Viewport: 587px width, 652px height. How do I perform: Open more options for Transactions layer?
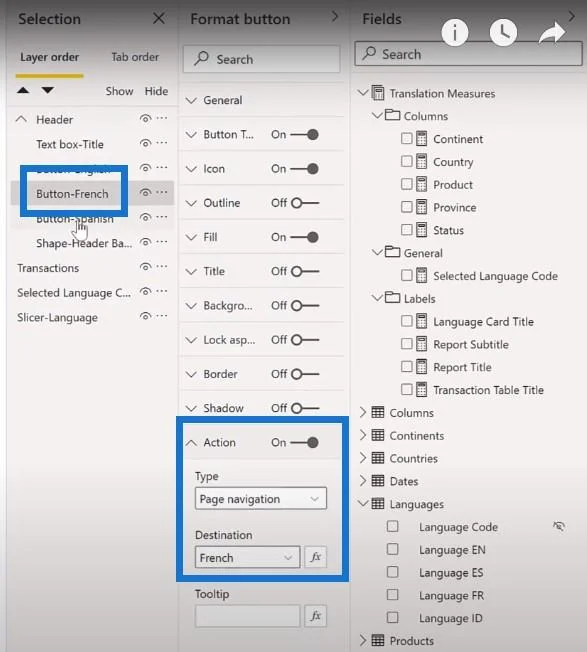click(x=162, y=267)
